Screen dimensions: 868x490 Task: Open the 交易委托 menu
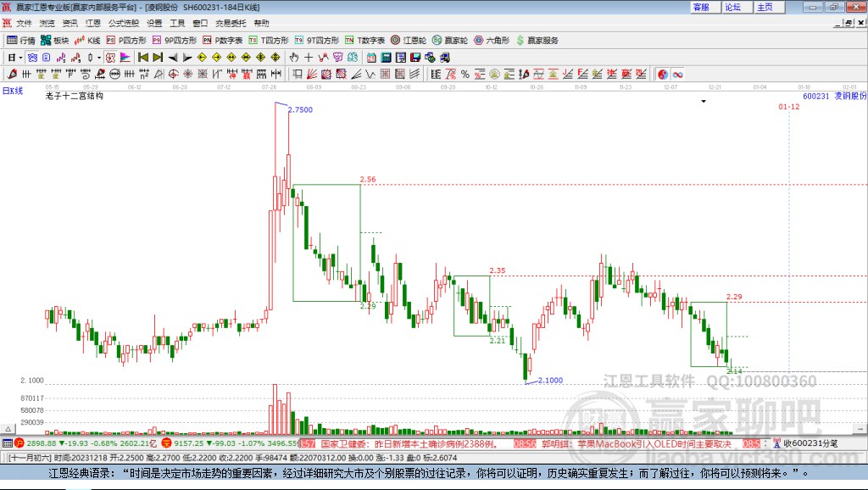point(231,23)
